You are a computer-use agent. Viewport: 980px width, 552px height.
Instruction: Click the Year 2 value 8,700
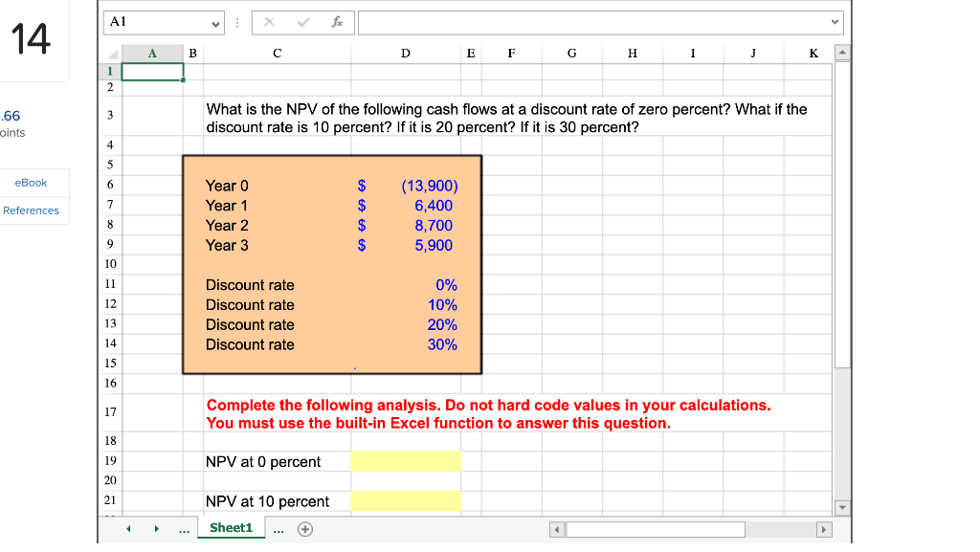[434, 226]
